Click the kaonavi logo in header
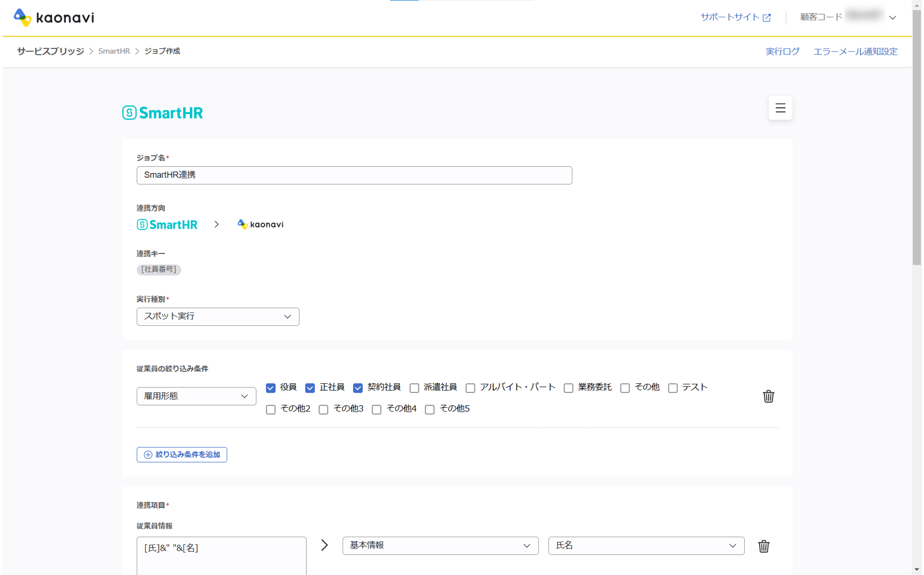 pos(54,18)
